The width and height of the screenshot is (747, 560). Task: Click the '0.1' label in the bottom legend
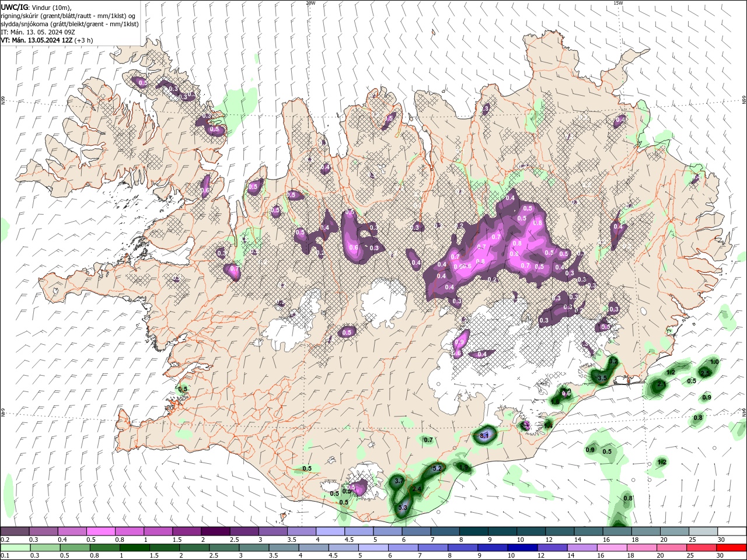click(x=5, y=556)
